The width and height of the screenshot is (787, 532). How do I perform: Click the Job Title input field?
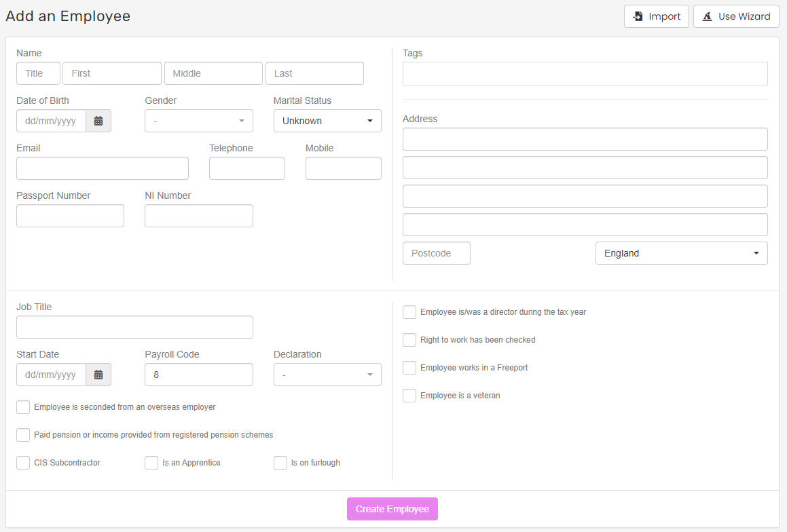[134, 327]
